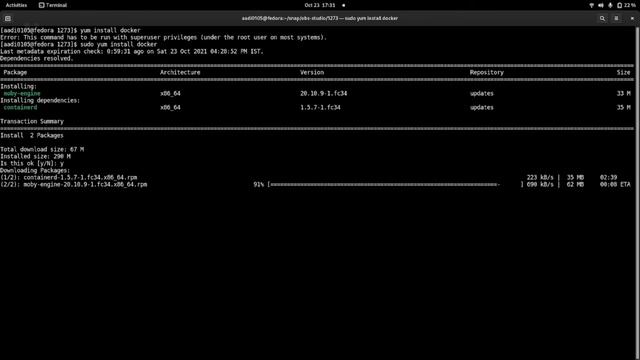
Task: Open the terminal hamburger menu
Action: 616,18
